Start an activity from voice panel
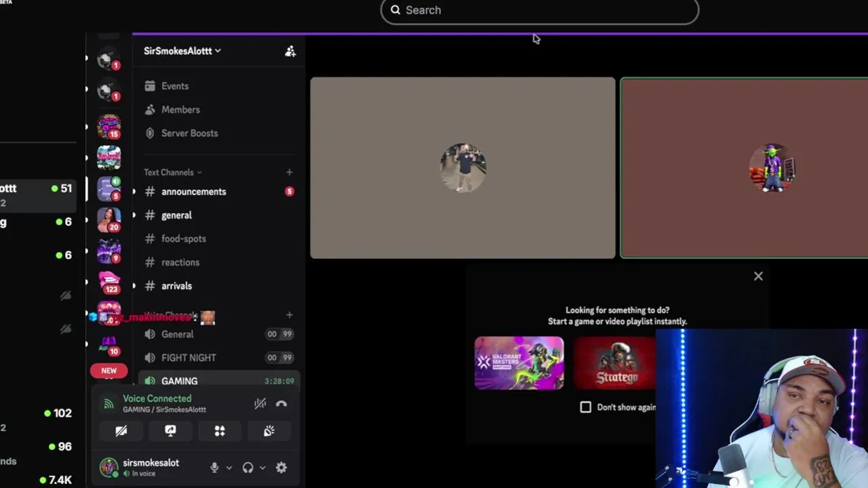Screen dimensions: 868x488 point(220,431)
